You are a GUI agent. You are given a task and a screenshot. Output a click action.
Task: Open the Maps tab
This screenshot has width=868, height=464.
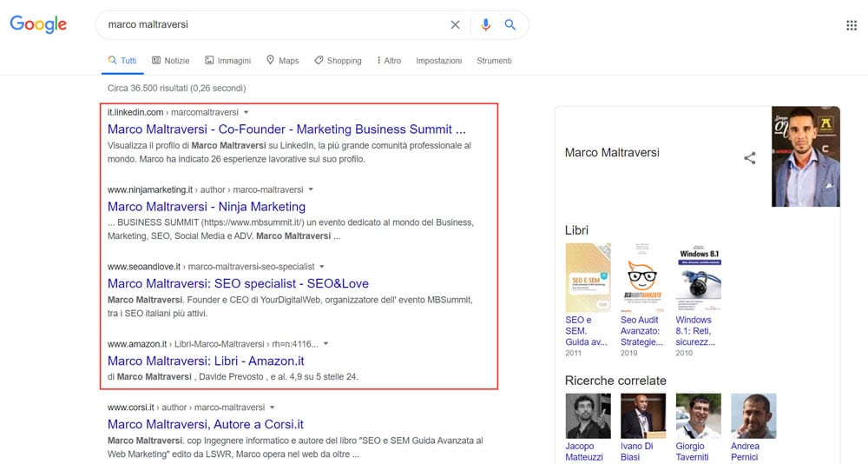(x=282, y=61)
